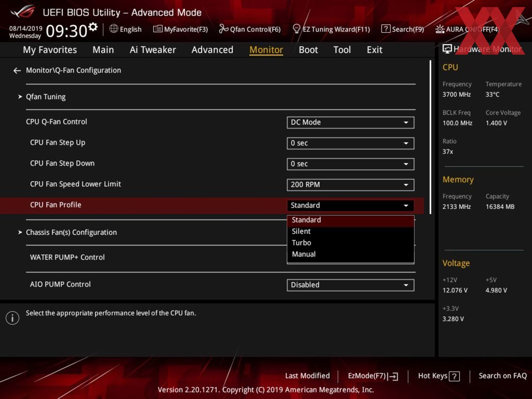Toggle AURA ON/OFF(F4)

coord(467,29)
